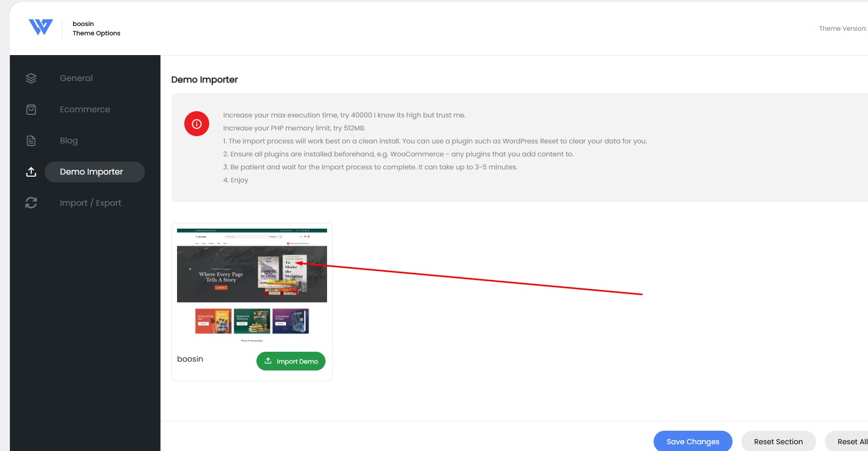Open the General settings section

[76, 78]
